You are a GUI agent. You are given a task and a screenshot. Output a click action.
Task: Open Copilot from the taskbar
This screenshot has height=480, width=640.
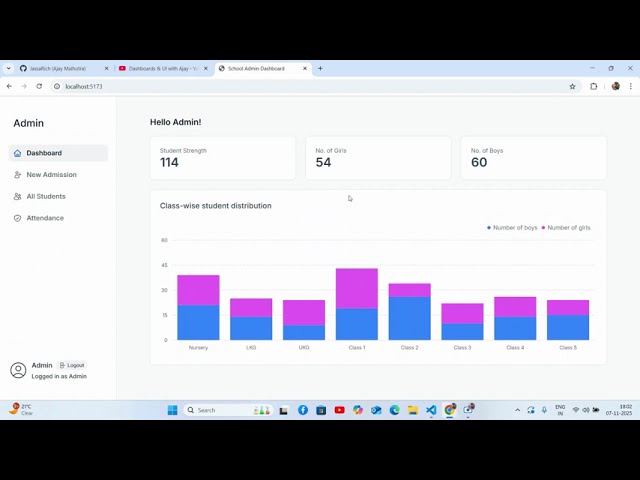tap(358, 410)
